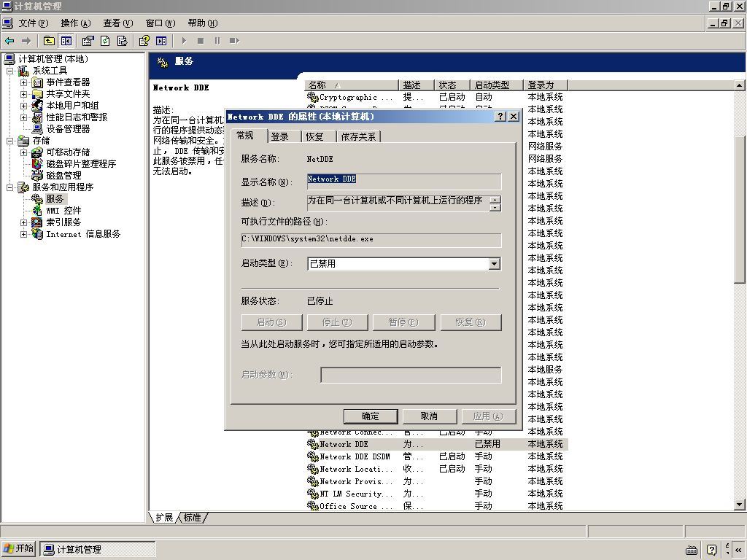
Task: Select the Network Provis... service row
Action: [x=437, y=481]
